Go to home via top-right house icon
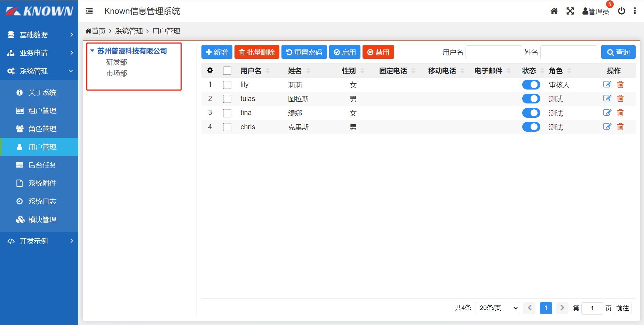The width and height of the screenshot is (644, 325). 554,11
